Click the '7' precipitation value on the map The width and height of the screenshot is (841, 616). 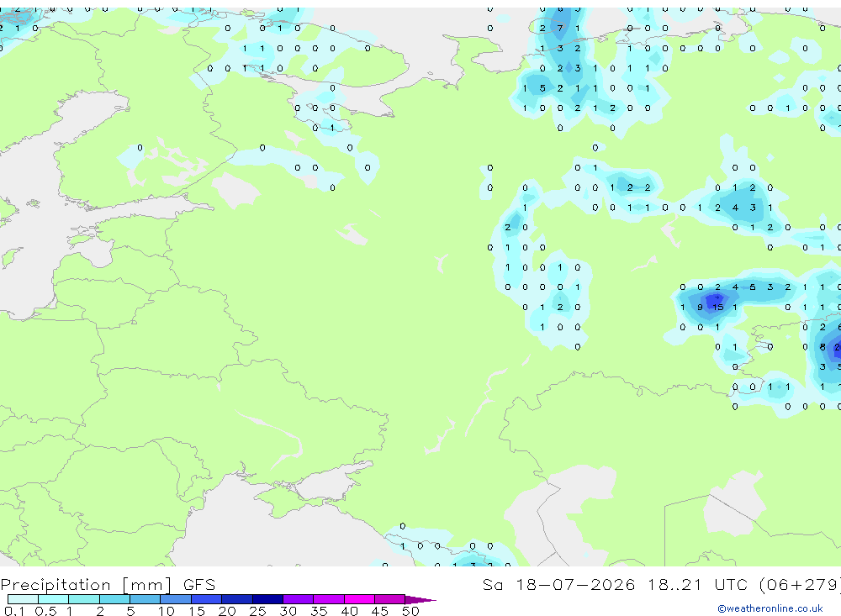click(x=560, y=28)
